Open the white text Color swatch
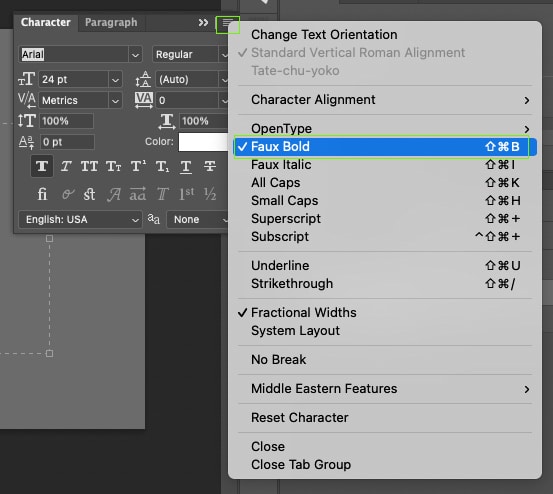Image resolution: width=553 pixels, height=494 pixels. (x=203, y=142)
